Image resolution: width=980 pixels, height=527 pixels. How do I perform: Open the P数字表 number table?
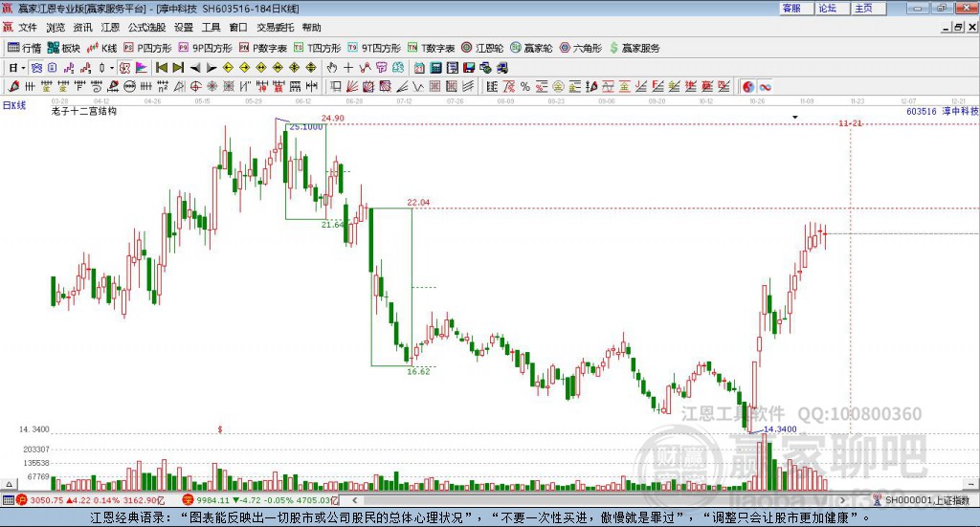(x=262, y=48)
